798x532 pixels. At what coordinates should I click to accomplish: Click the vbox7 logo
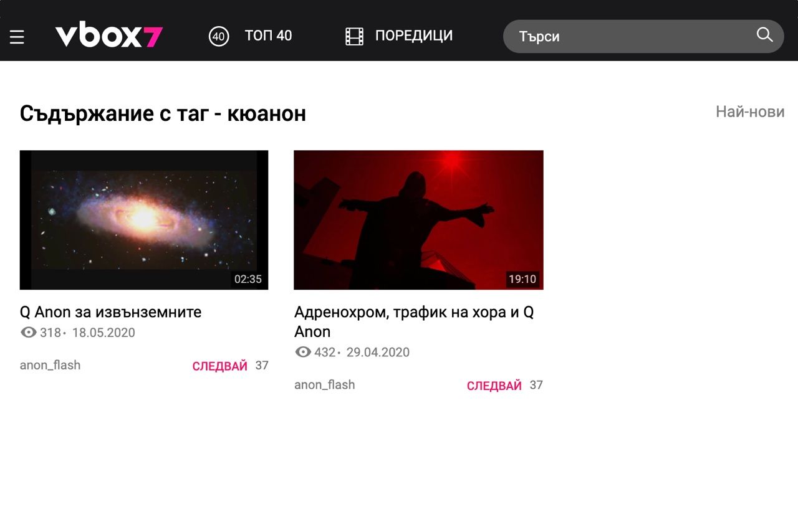tap(108, 36)
